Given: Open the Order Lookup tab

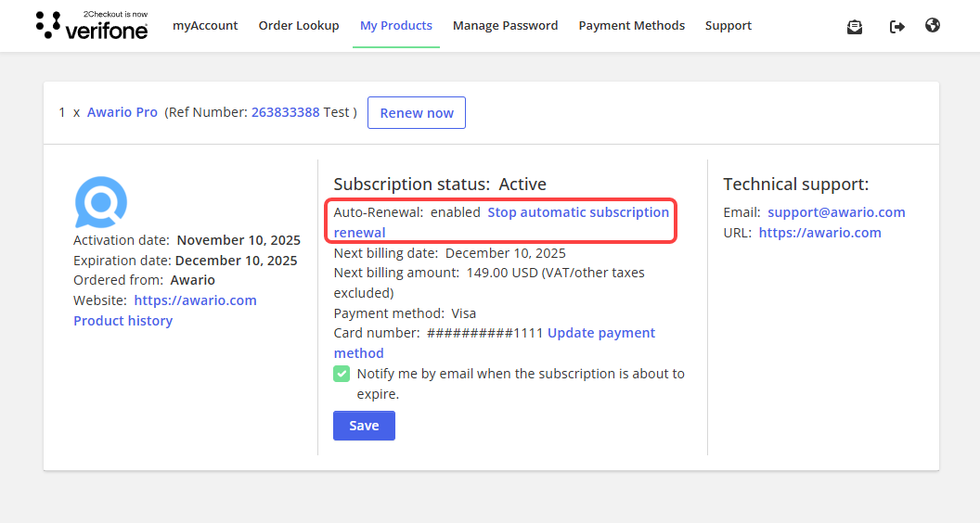Looking at the screenshot, I should pos(299,26).
